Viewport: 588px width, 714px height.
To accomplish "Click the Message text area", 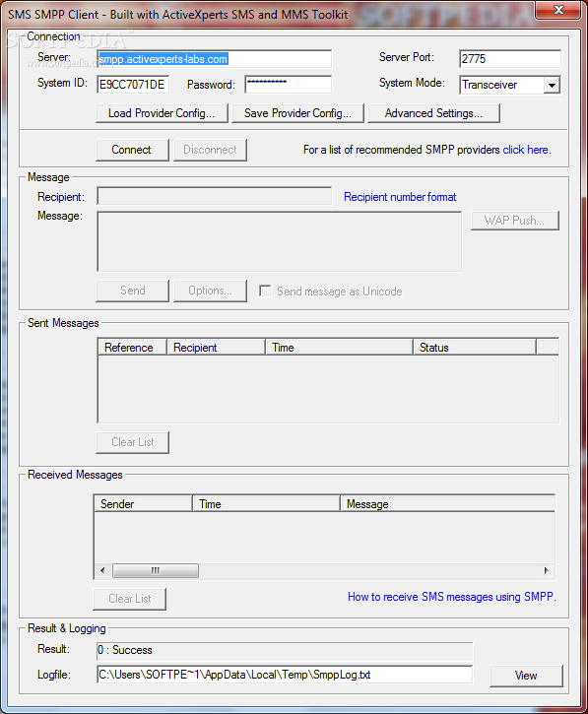I will tap(279, 241).
